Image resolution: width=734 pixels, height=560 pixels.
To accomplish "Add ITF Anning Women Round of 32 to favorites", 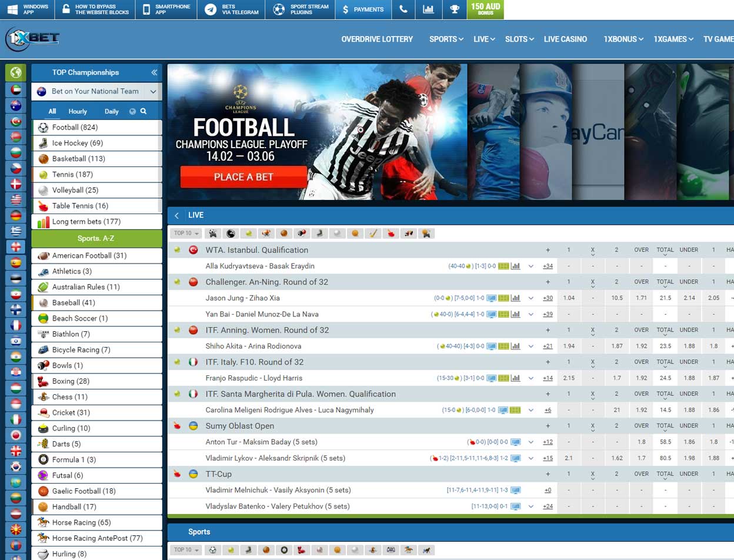I will click(548, 330).
